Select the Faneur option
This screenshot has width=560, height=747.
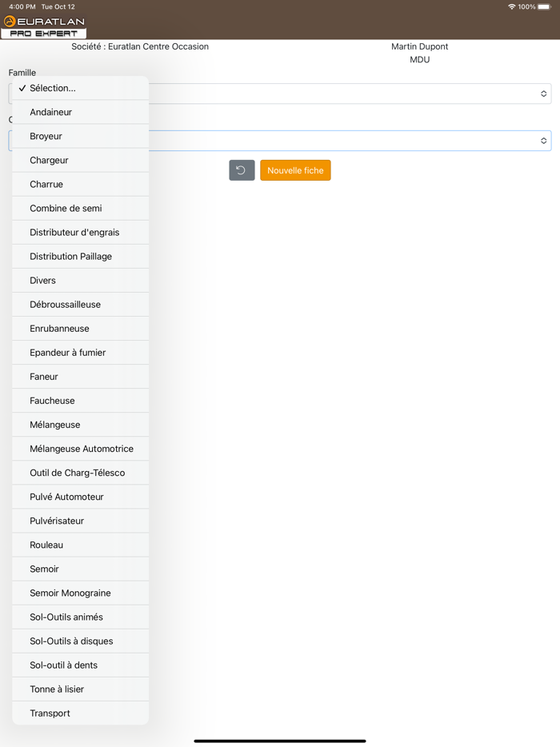pos(80,377)
